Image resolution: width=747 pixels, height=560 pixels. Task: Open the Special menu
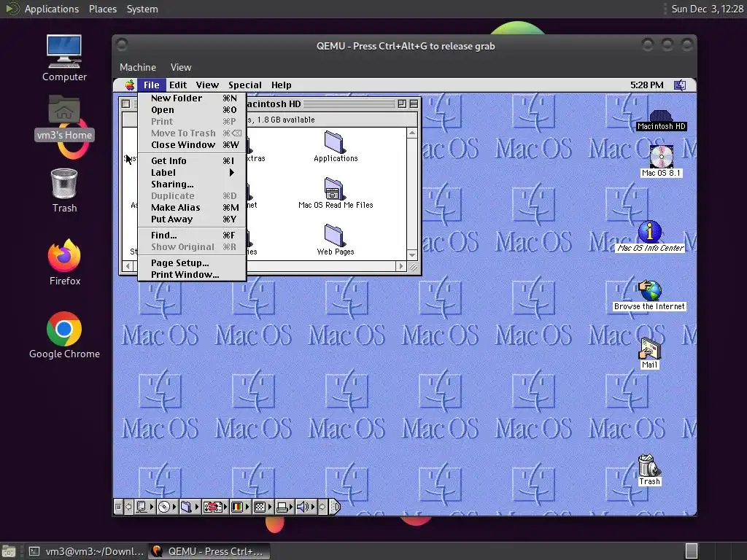[245, 85]
